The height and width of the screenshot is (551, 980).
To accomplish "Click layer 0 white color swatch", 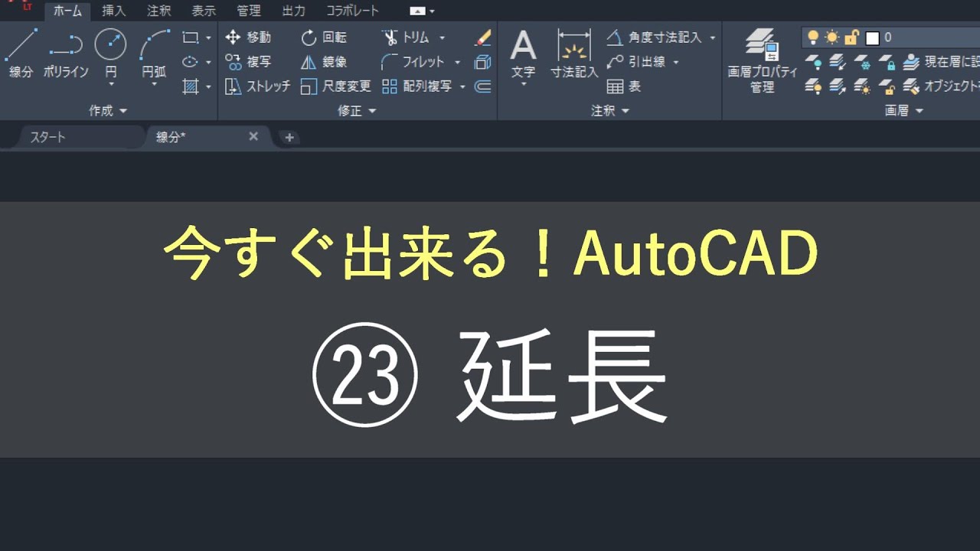I will (x=872, y=38).
